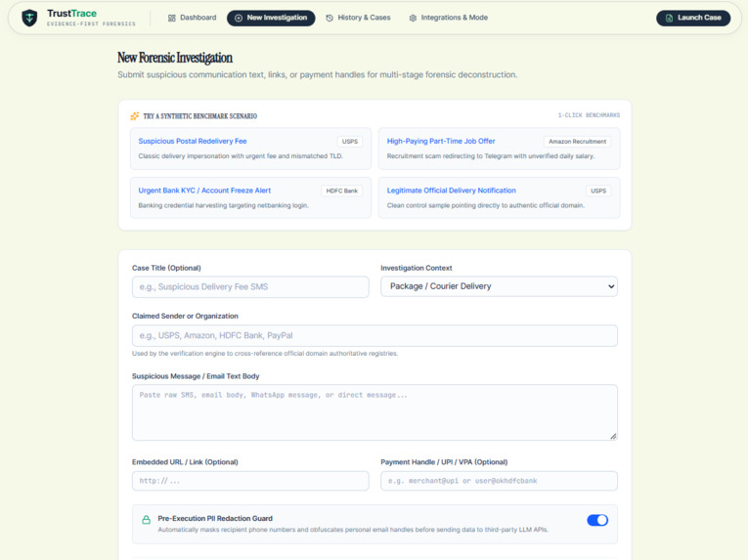Open the Investigation Context dropdown
The image size is (748, 560).
click(499, 286)
